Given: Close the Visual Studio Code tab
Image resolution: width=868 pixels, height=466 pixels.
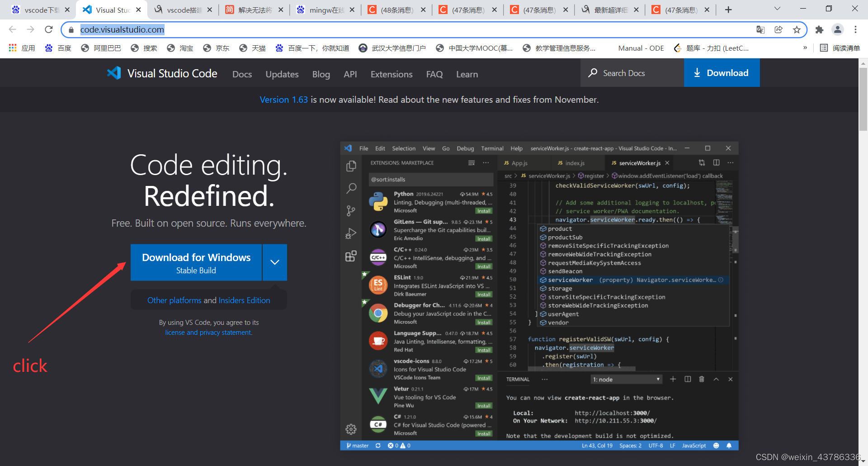Looking at the screenshot, I should 139,10.
